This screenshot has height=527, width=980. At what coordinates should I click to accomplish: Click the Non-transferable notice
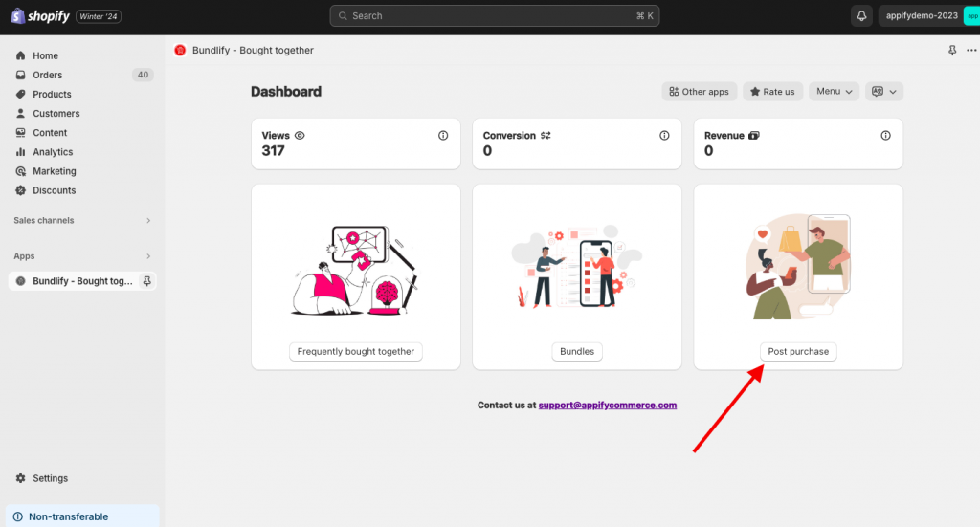pyautogui.click(x=82, y=517)
